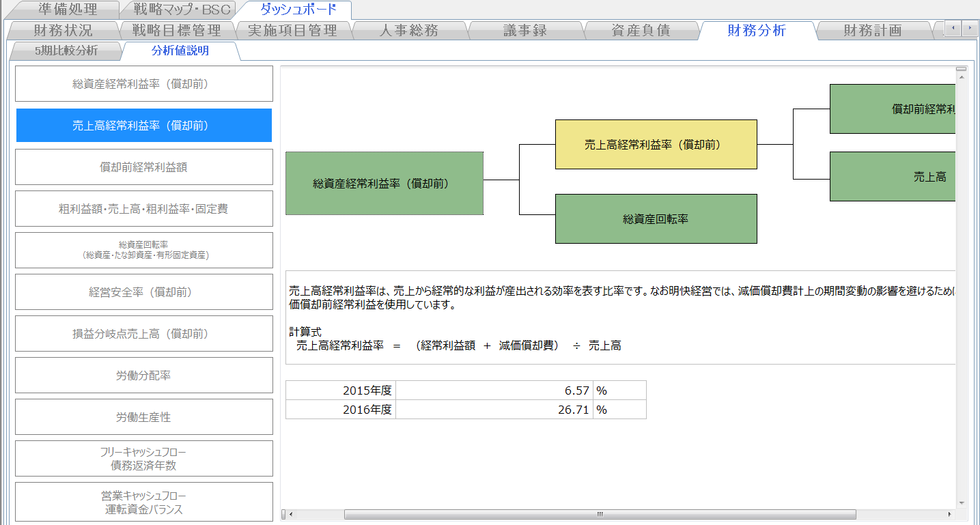Click the tab strip scroll-right arrow
The image size is (980, 525).
970,28
